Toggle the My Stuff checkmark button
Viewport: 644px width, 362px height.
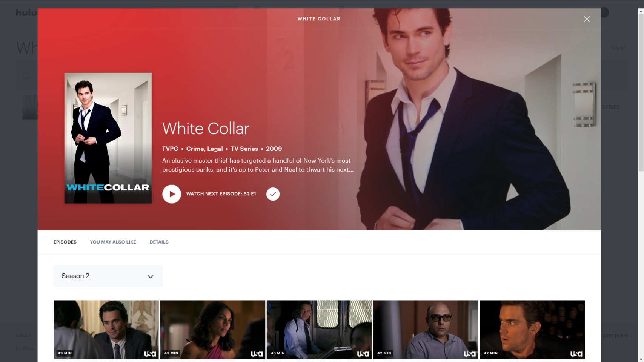click(273, 194)
